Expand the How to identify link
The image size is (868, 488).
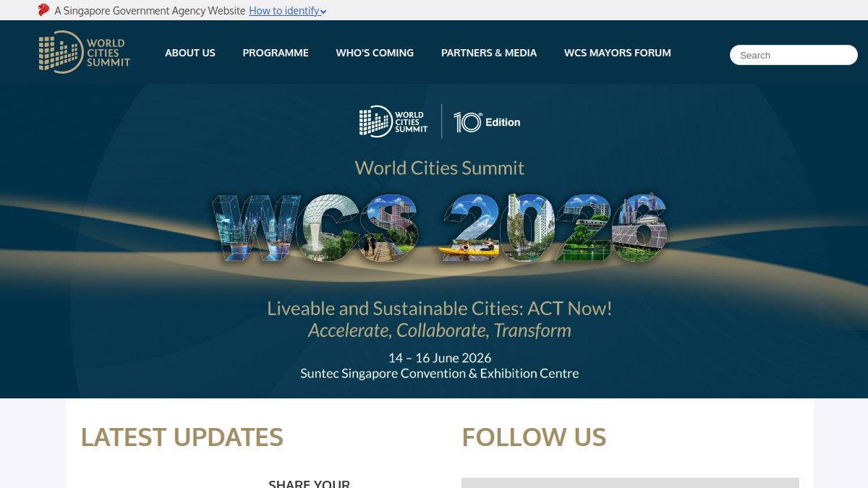point(288,11)
